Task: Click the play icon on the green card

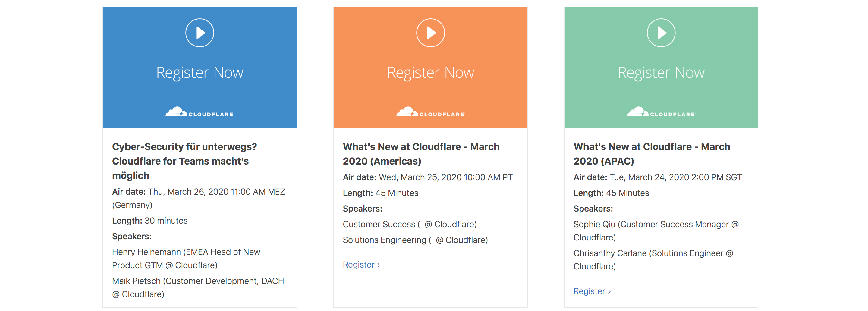Action: pos(661,33)
